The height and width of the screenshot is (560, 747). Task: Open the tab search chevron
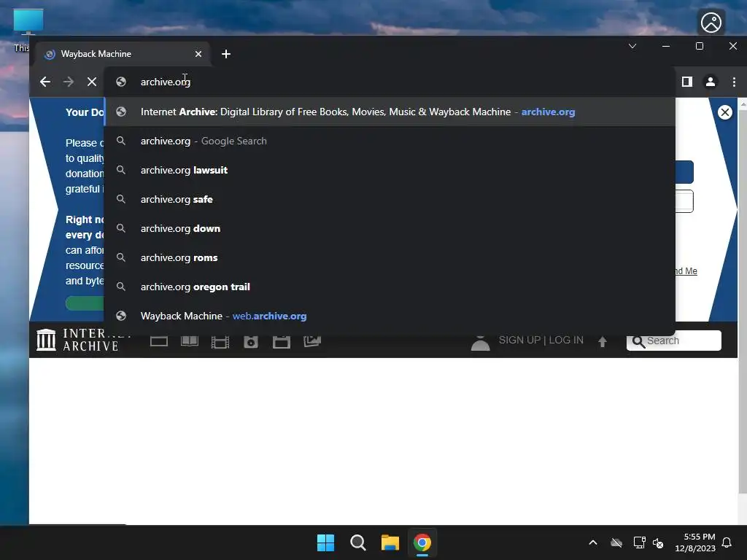(632, 46)
